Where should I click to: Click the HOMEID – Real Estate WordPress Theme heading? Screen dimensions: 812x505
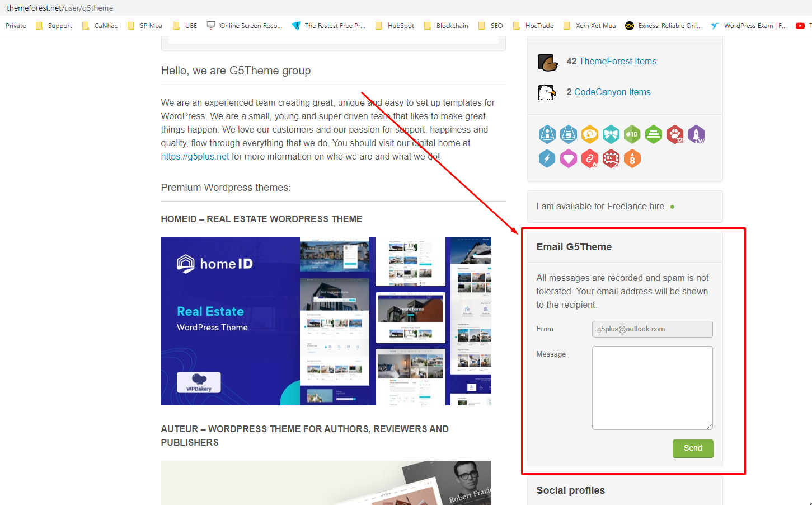[x=261, y=219]
